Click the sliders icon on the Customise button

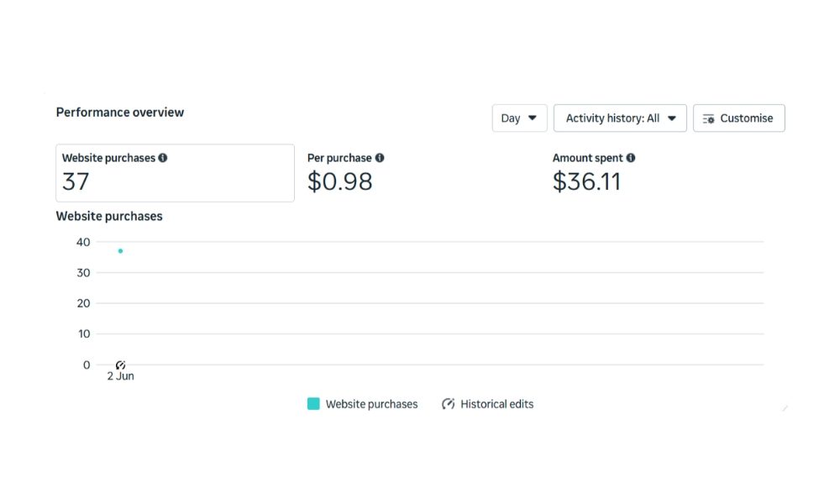[x=709, y=118]
